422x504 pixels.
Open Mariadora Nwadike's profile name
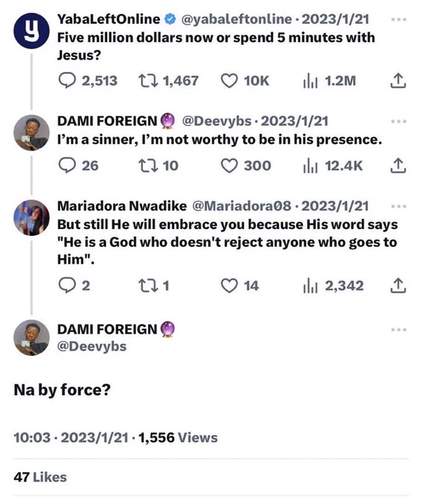click(x=121, y=206)
